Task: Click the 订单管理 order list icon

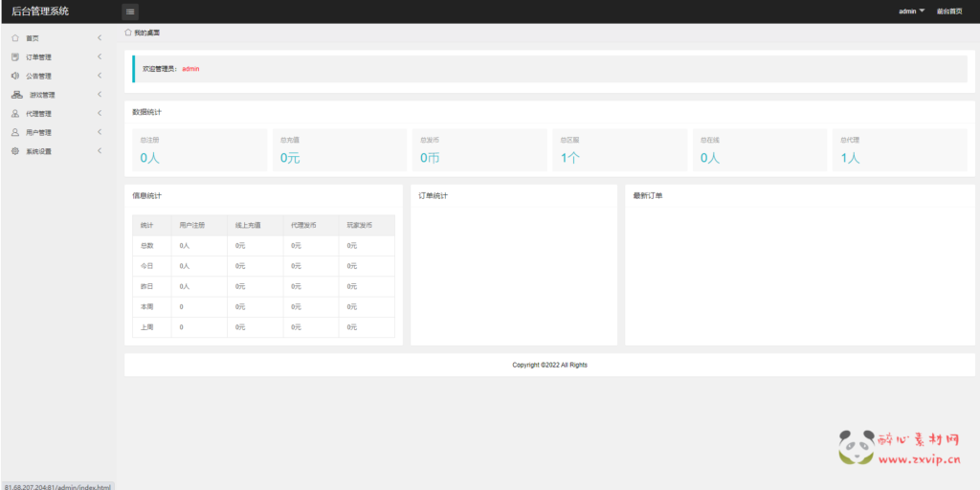Action: [x=15, y=57]
